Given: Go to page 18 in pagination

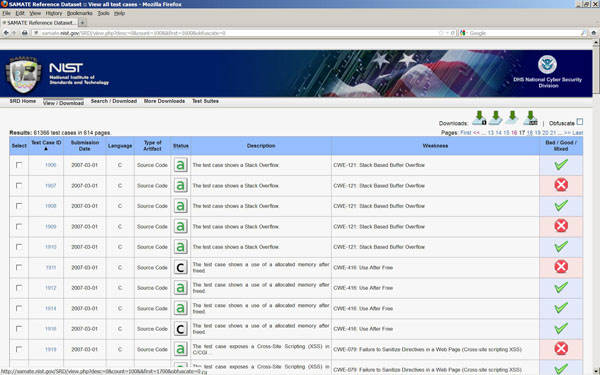Looking at the screenshot, I should [530, 133].
